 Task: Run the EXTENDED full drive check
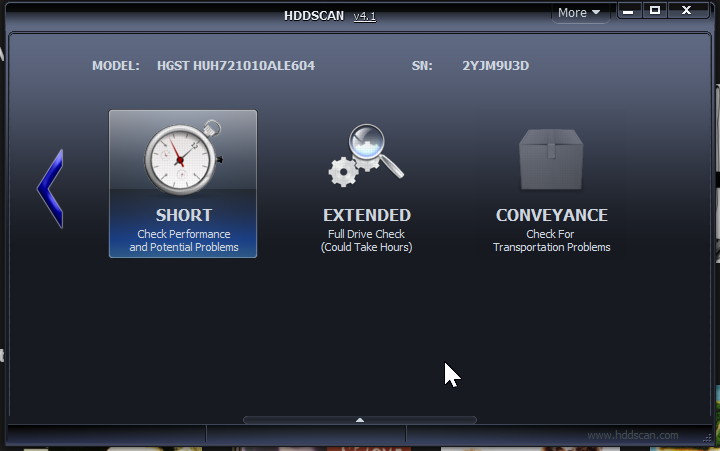click(x=366, y=184)
